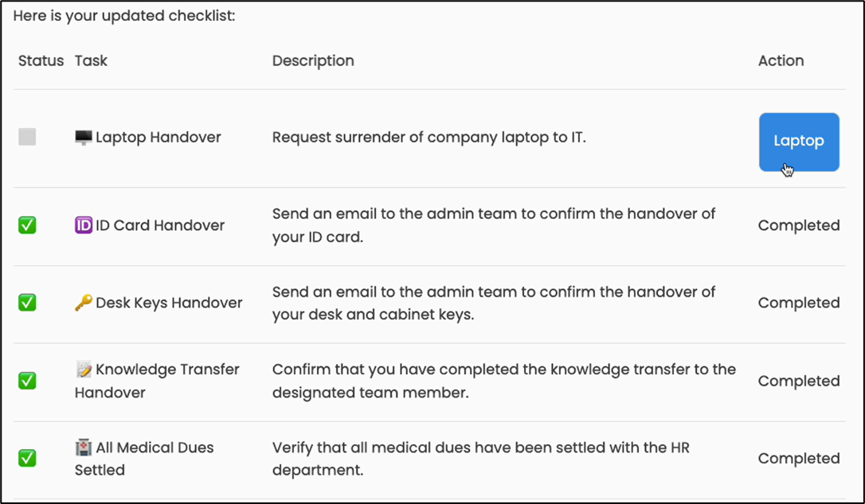Click the Laptop Handover task name
Screen dimensions: 865x504
(159, 138)
